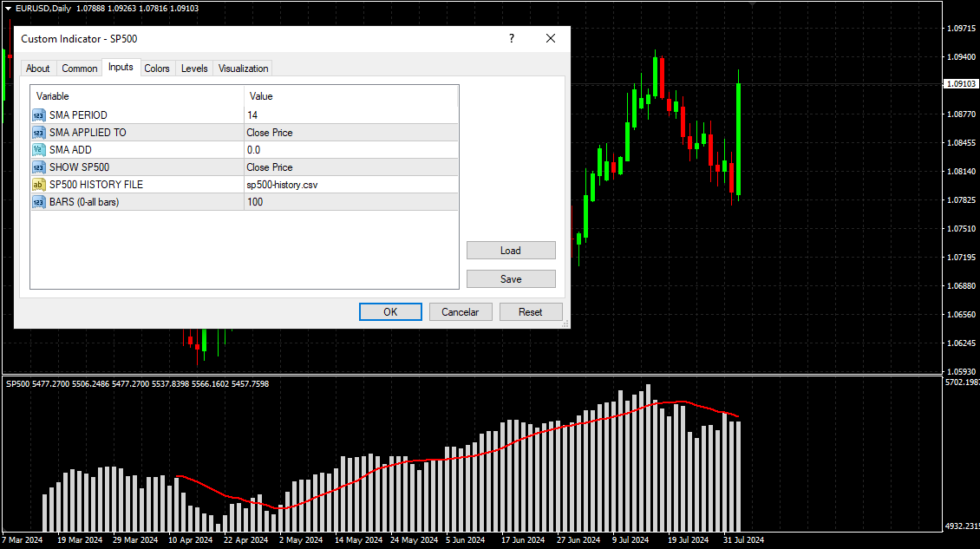Click the SMA ADD decimal type icon
The width and height of the screenshot is (980, 549).
coord(38,150)
